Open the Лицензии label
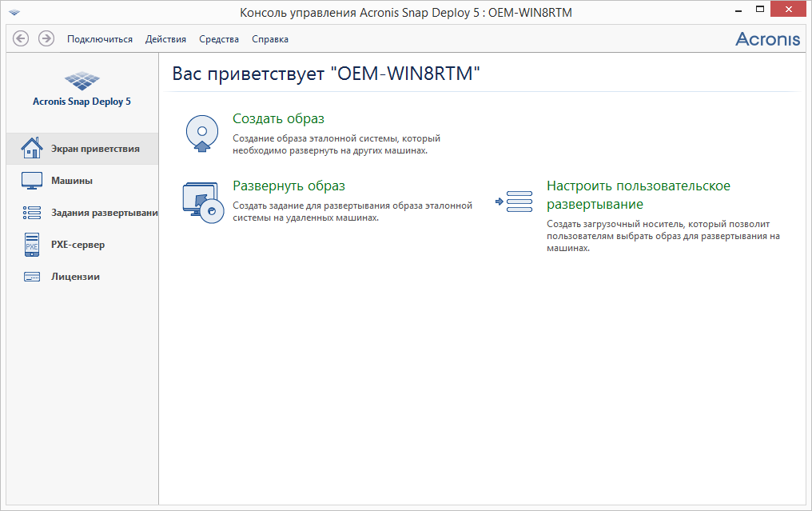The image size is (812, 511). 76,277
